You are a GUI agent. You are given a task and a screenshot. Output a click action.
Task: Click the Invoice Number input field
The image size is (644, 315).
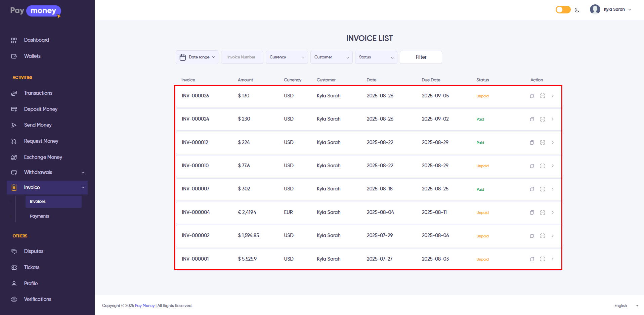point(242,57)
